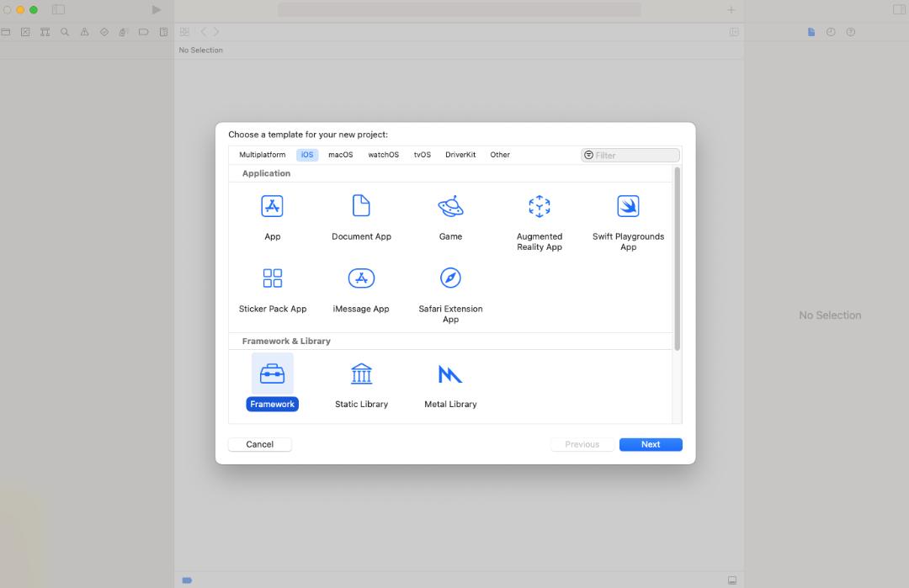Click the Filter search field
The width and height of the screenshot is (909, 588).
click(x=630, y=156)
